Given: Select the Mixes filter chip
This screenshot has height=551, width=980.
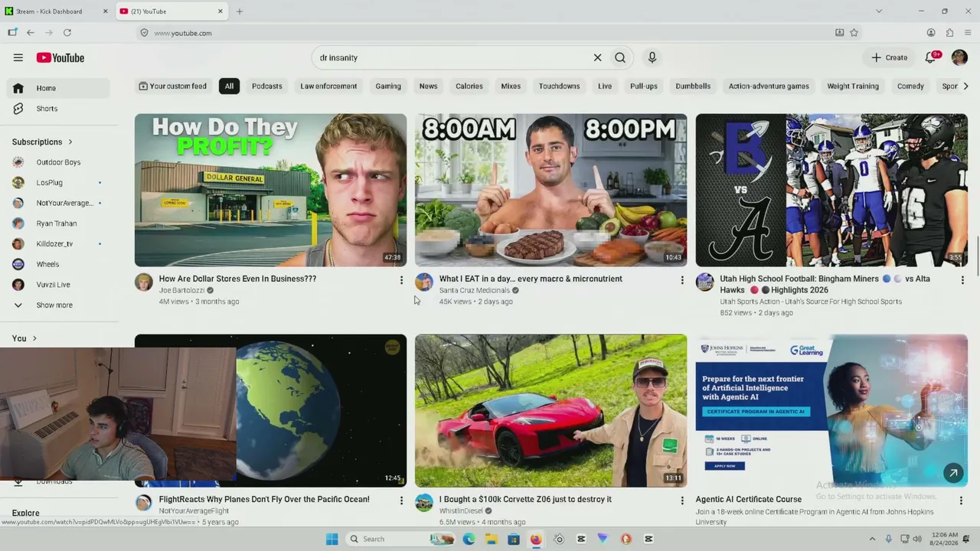Looking at the screenshot, I should click(x=511, y=86).
